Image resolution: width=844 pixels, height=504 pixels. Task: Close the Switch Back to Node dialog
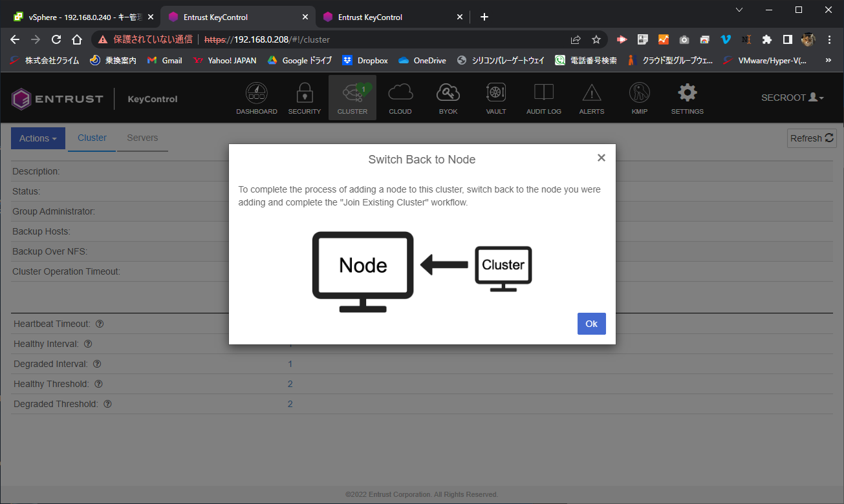(x=601, y=158)
